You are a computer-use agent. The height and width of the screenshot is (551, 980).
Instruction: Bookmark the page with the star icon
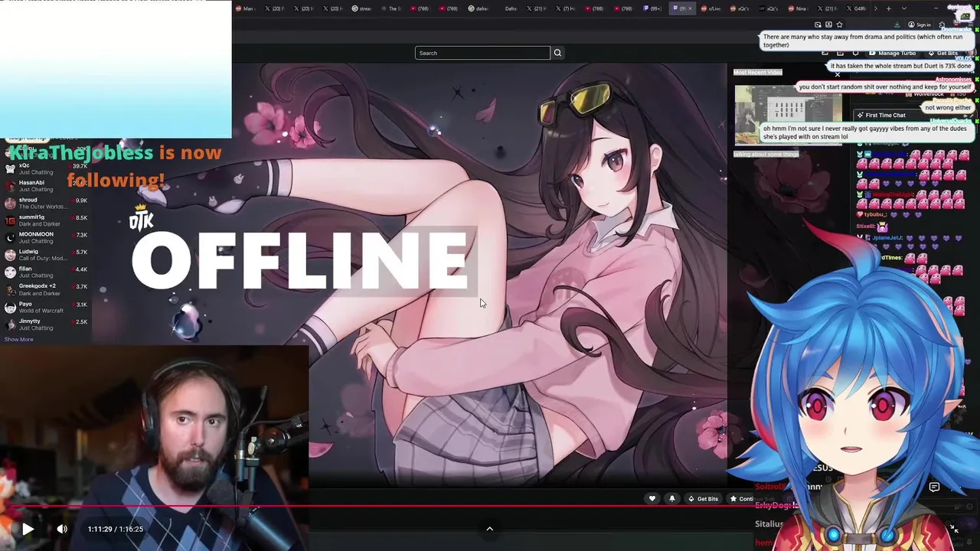coord(839,24)
